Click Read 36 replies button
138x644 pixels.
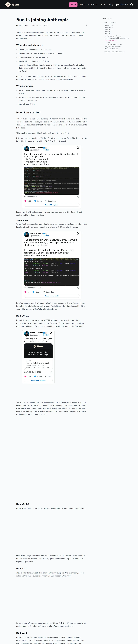(52, 205)
